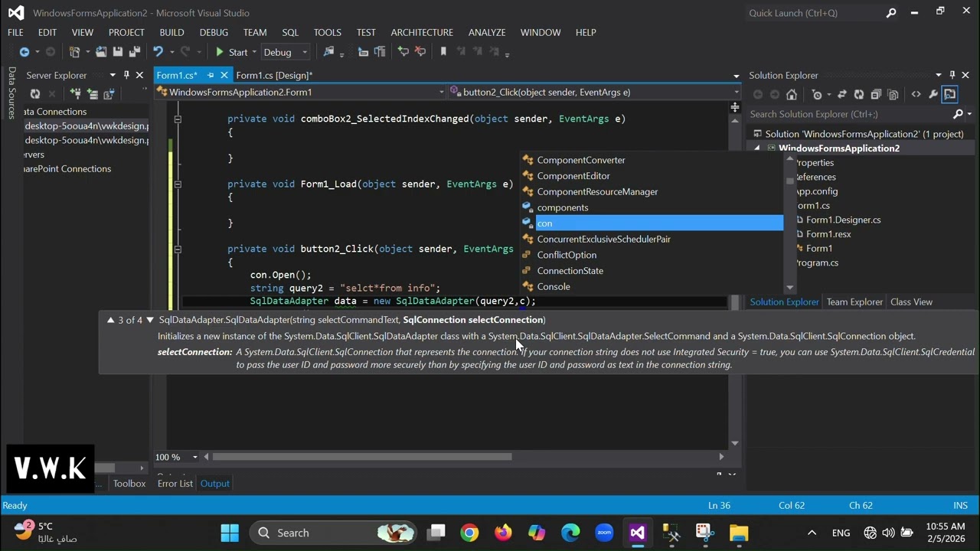The image size is (980, 551).
Task: Click Connect to Database icon in Server Explorer
Action: click(75, 94)
